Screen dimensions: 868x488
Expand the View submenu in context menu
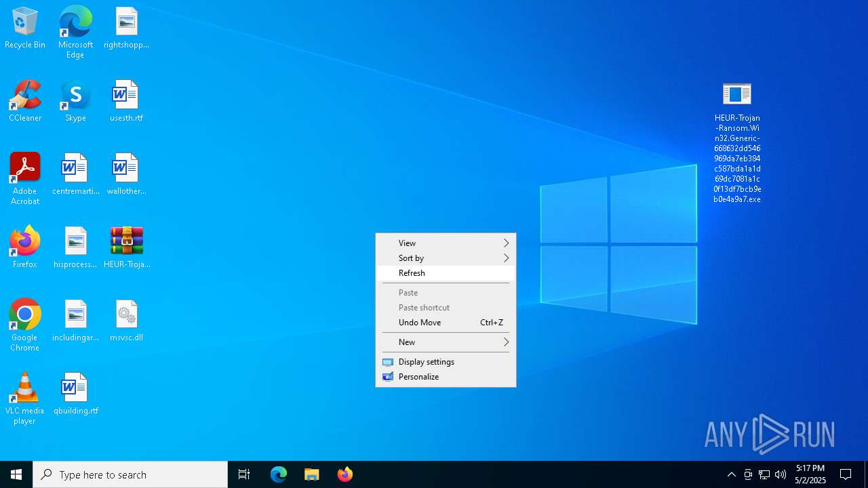pyautogui.click(x=446, y=243)
